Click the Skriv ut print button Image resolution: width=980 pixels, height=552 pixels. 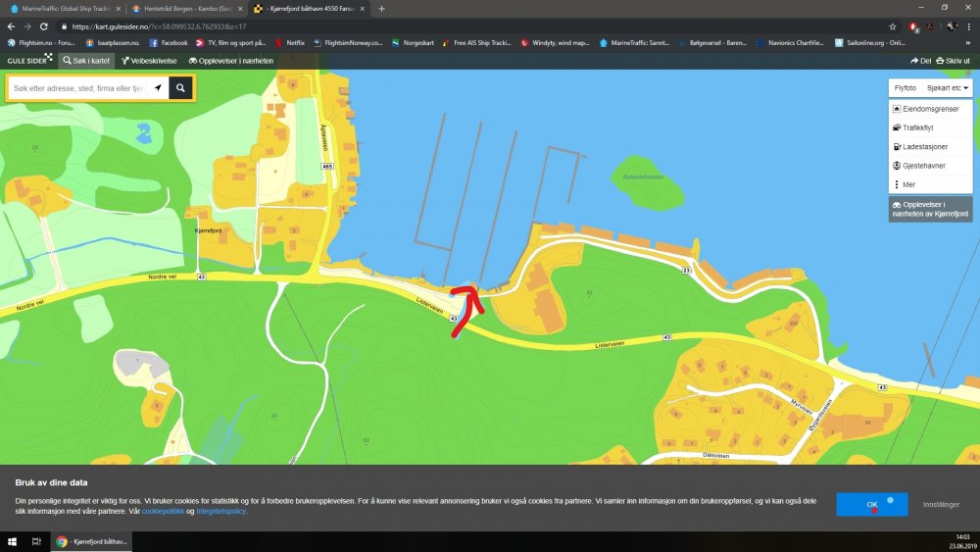pyautogui.click(x=954, y=61)
